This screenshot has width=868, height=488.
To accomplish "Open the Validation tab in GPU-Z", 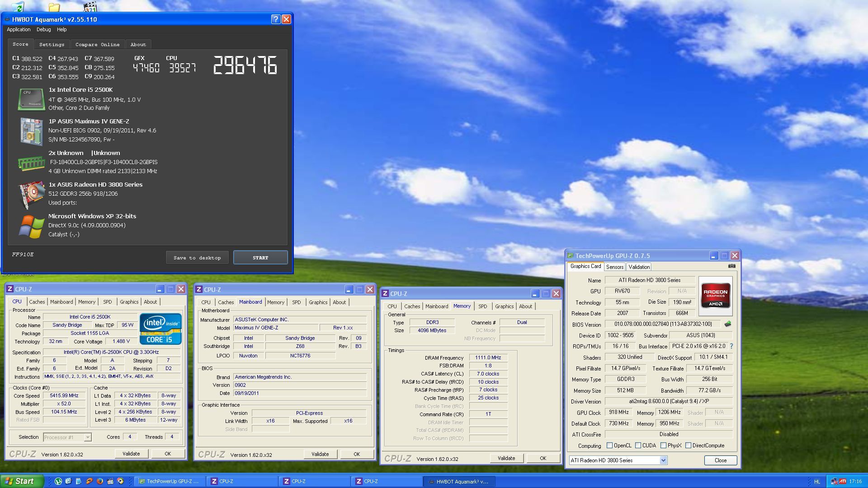I will (x=639, y=267).
